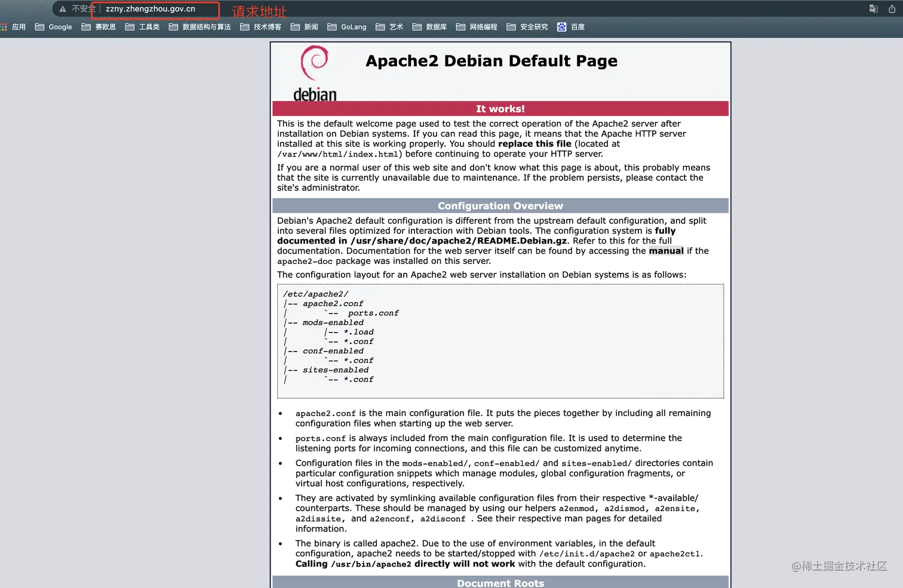Open the 艺术 bookmarks folder
903x588 pixels.
(x=389, y=27)
